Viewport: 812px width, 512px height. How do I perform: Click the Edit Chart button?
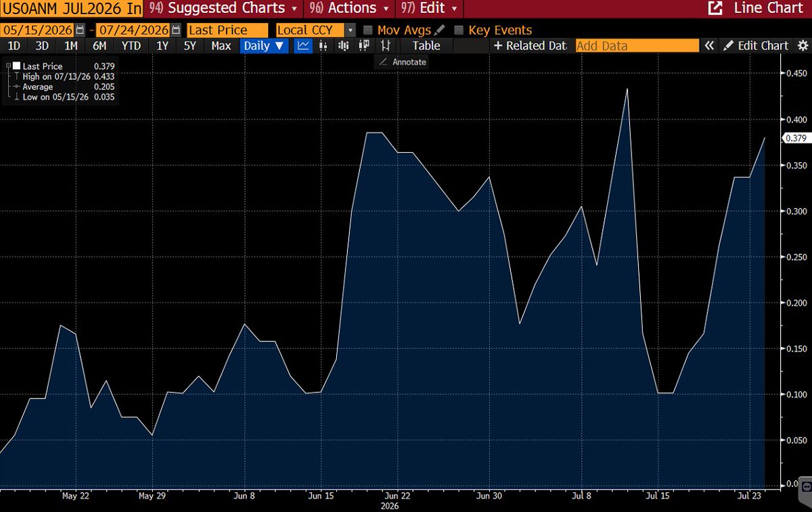pyautogui.click(x=756, y=45)
